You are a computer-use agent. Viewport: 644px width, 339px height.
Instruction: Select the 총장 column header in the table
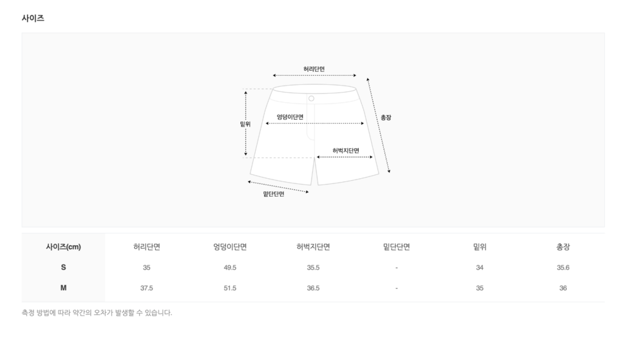[563, 247]
